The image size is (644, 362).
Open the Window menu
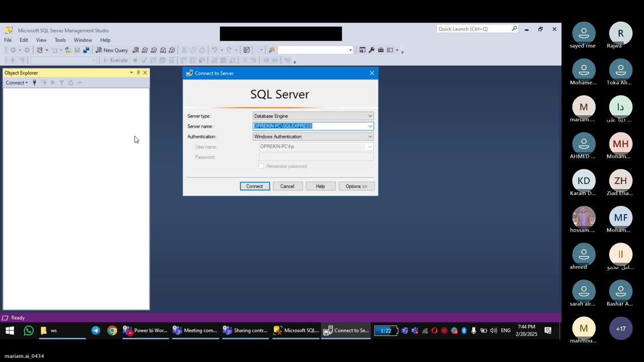(x=83, y=40)
